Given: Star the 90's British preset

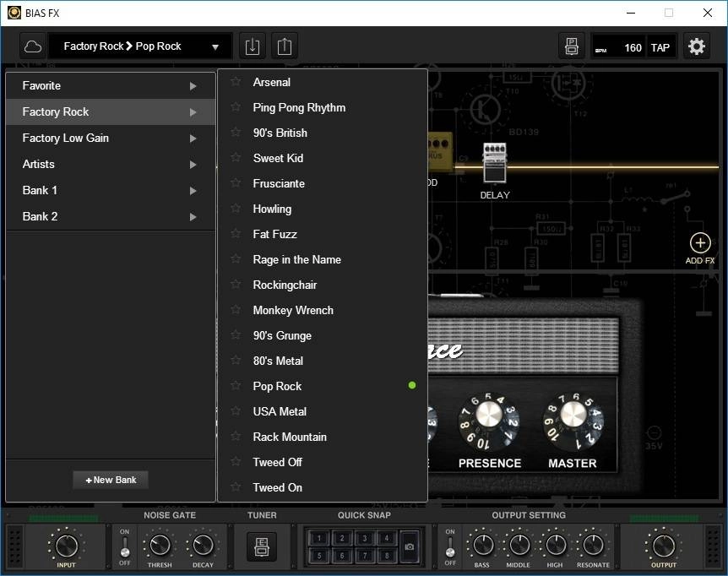Looking at the screenshot, I should click(236, 133).
